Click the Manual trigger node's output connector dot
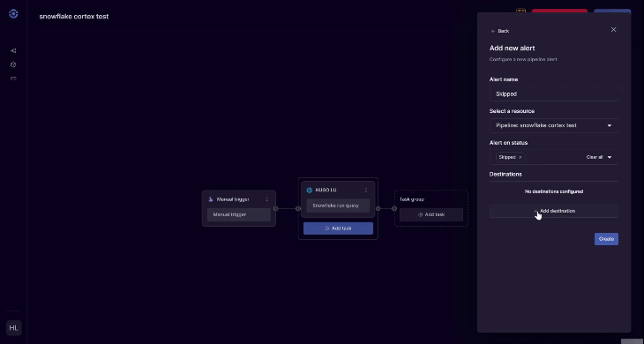 coord(276,208)
